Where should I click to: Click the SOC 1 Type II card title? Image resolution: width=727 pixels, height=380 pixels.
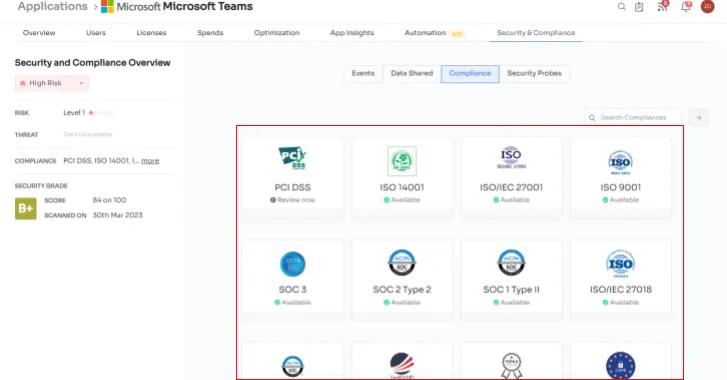point(511,290)
